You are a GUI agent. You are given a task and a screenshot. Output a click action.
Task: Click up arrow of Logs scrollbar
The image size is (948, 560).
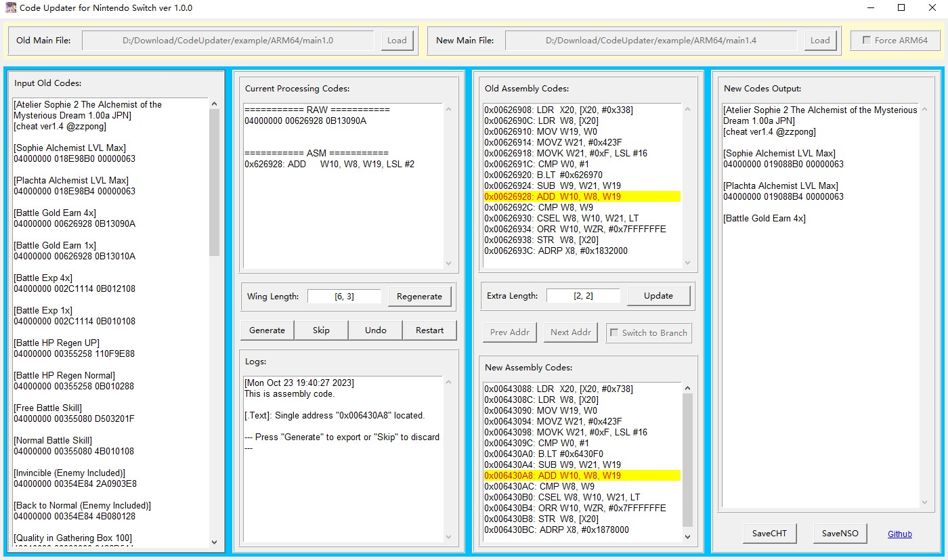pos(448,383)
